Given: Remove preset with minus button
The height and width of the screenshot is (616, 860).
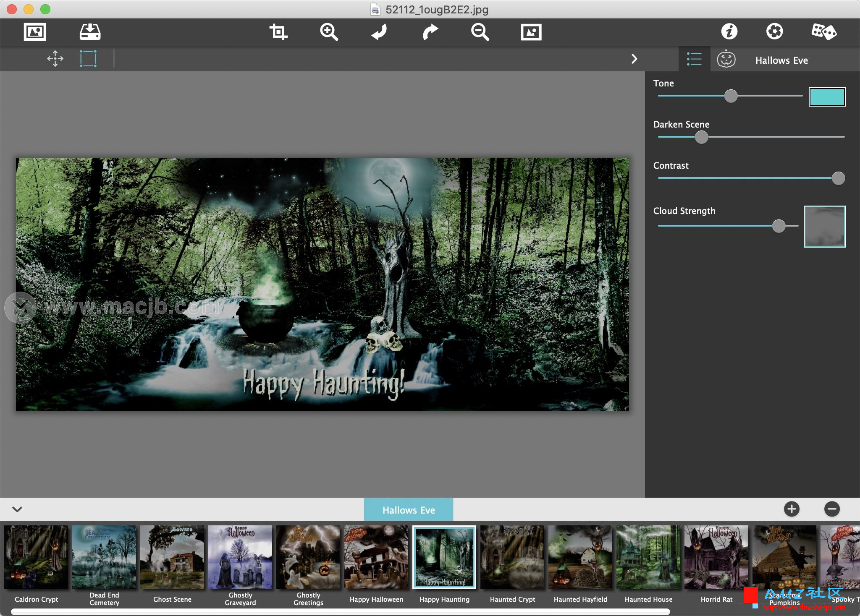Looking at the screenshot, I should click(832, 509).
